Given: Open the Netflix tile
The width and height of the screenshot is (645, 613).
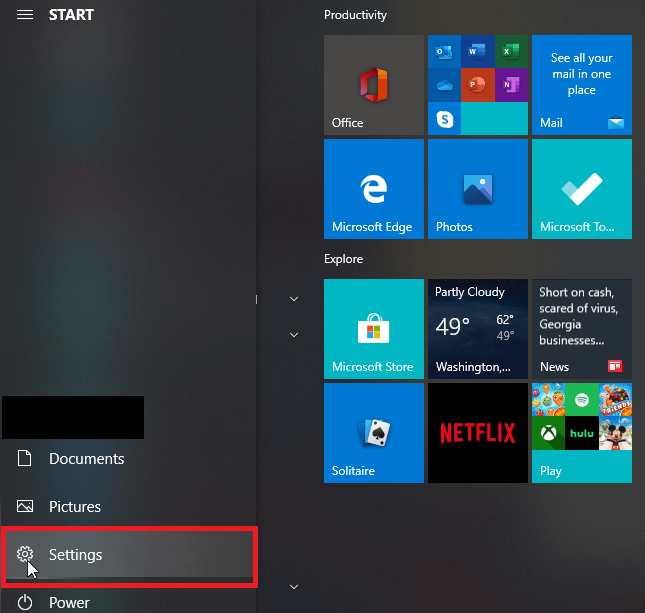Looking at the screenshot, I should coord(478,433).
